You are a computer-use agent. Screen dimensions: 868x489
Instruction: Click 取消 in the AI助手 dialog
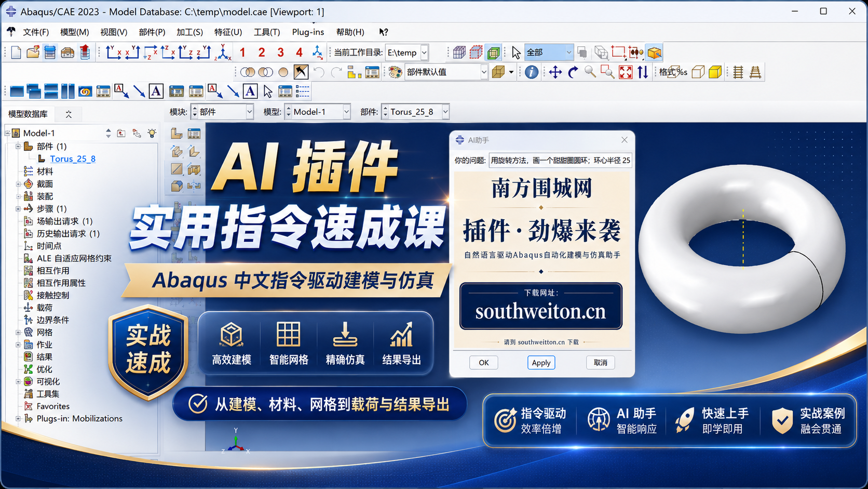[x=601, y=363]
